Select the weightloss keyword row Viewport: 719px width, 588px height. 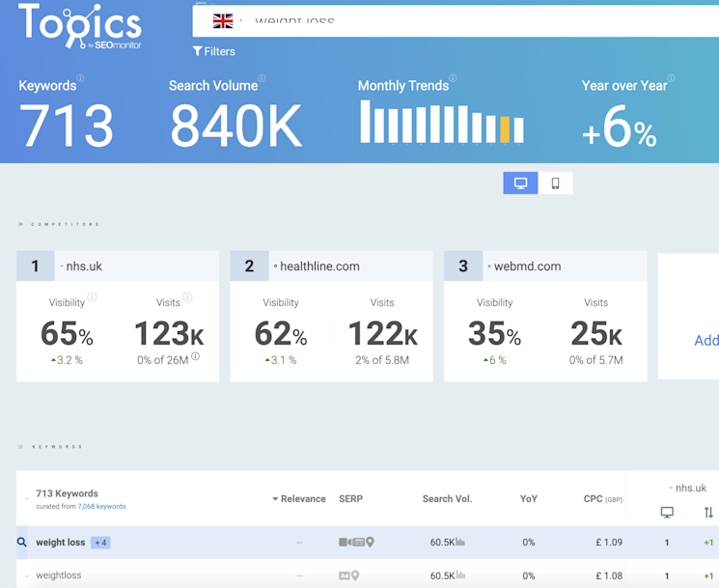pyautogui.click(x=368, y=574)
